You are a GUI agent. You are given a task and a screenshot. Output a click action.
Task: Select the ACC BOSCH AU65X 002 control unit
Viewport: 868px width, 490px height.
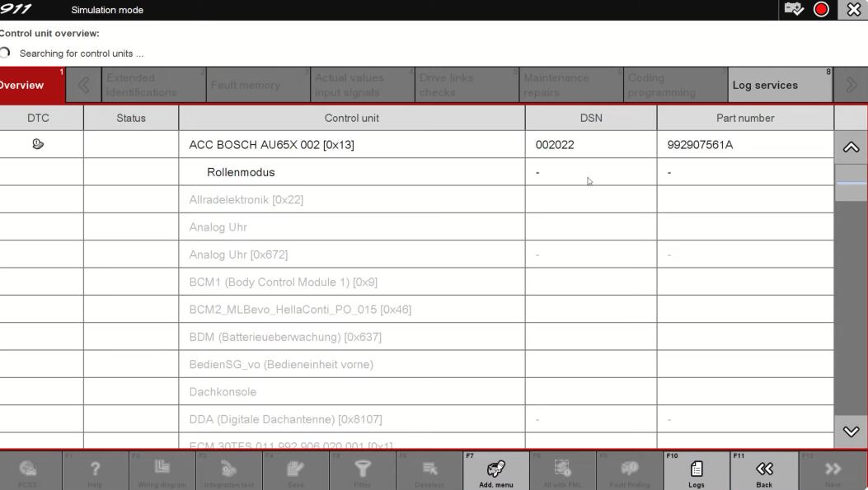coord(271,145)
